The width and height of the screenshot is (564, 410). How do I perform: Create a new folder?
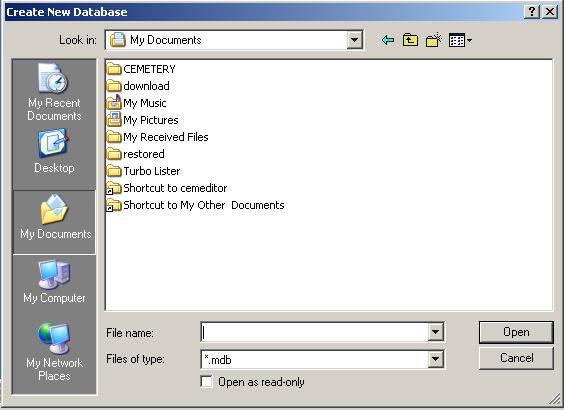click(x=433, y=40)
